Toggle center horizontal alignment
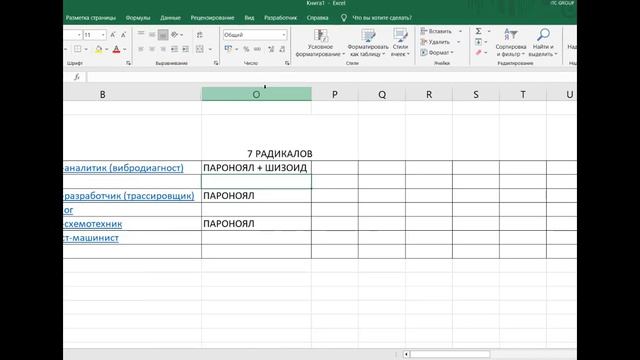Screen dimensions: 640x360 [x=152, y=49]
